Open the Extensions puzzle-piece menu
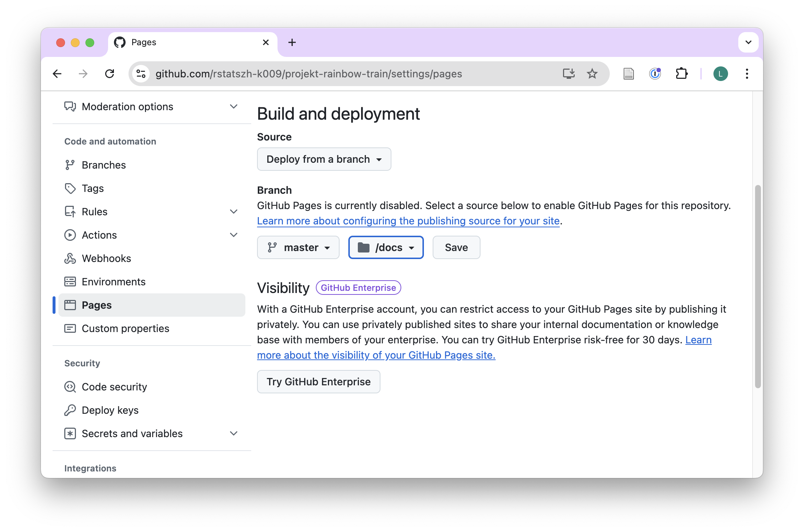This screenshot has height=532, width=804. [x=681, y=74]
